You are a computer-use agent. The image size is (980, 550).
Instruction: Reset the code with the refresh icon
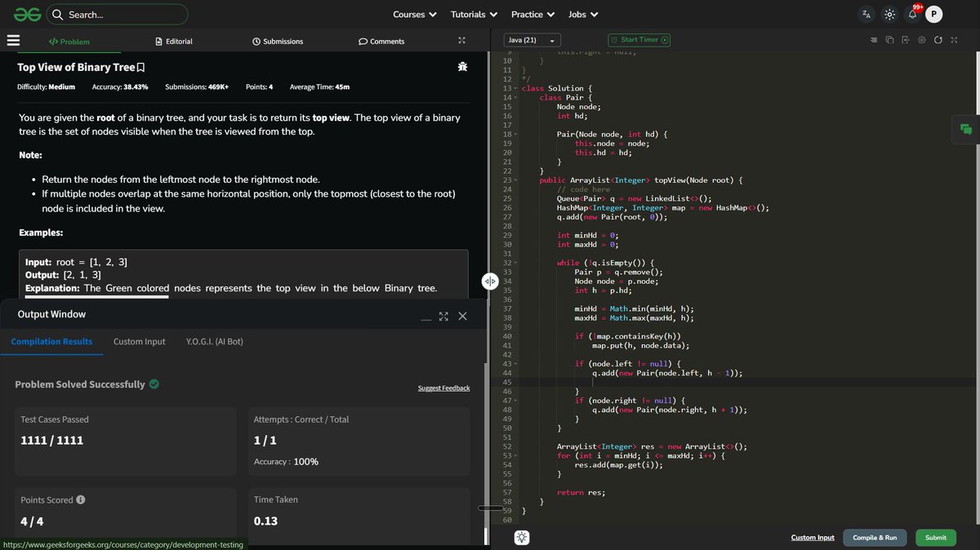(938, 40)
